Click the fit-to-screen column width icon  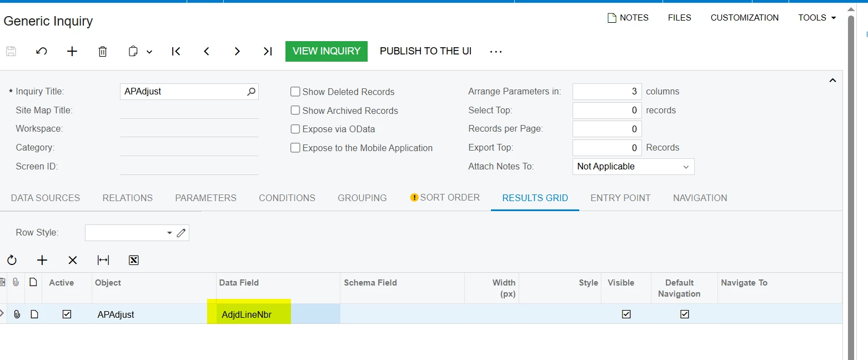point(103,260)
